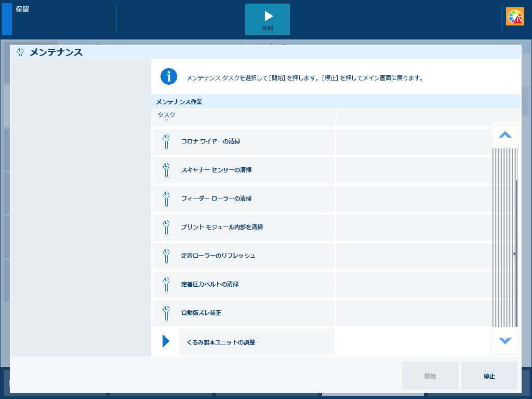Expand the くるみ製本ユニットの調整 triangle arrow

(x=166, y=341)
